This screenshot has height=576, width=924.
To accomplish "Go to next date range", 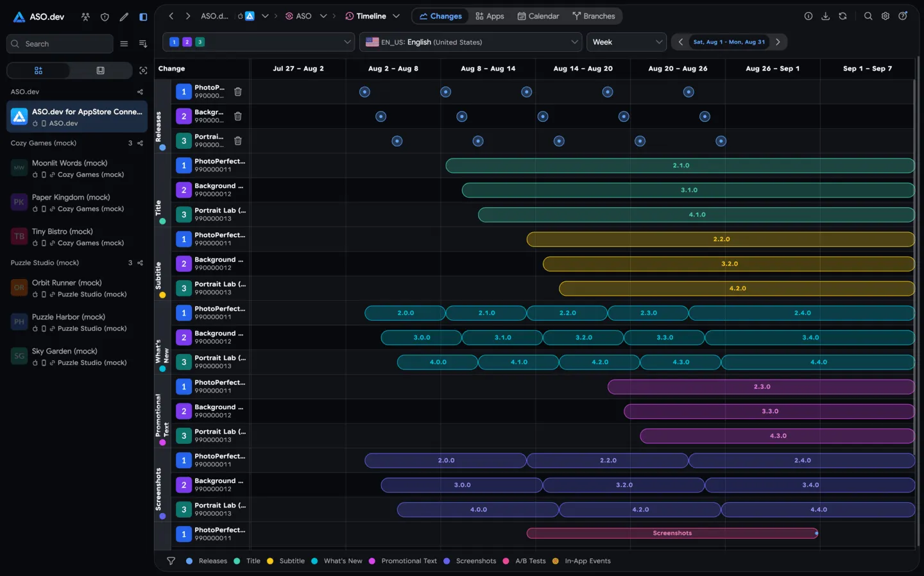I will (778, 42).
